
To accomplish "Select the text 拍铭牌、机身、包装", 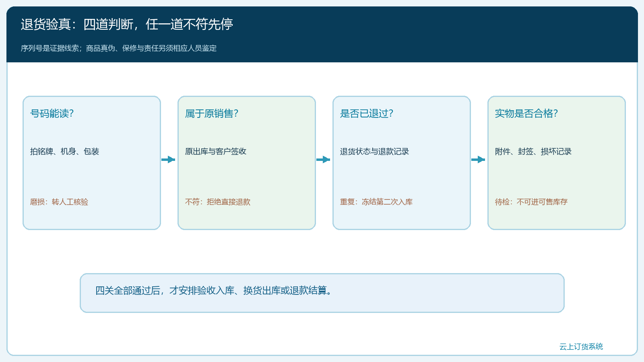I will tap(64, 151).
